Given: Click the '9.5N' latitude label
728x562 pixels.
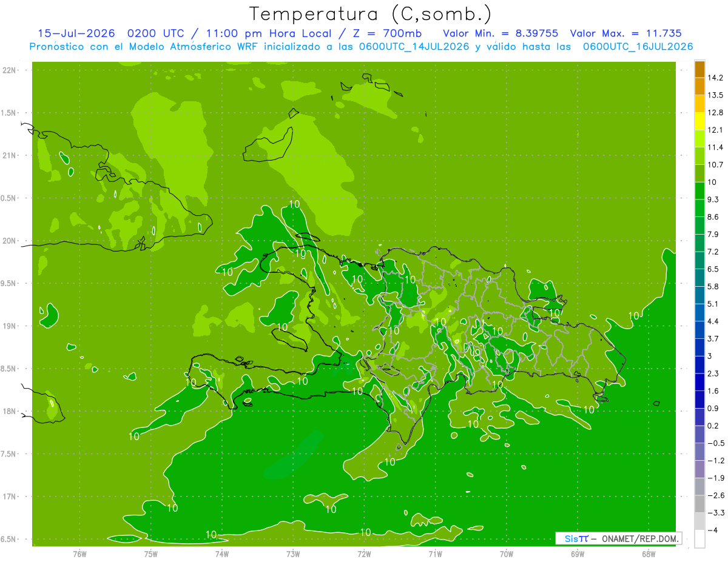Looking at the screenshot, I should tap(9, 283).
